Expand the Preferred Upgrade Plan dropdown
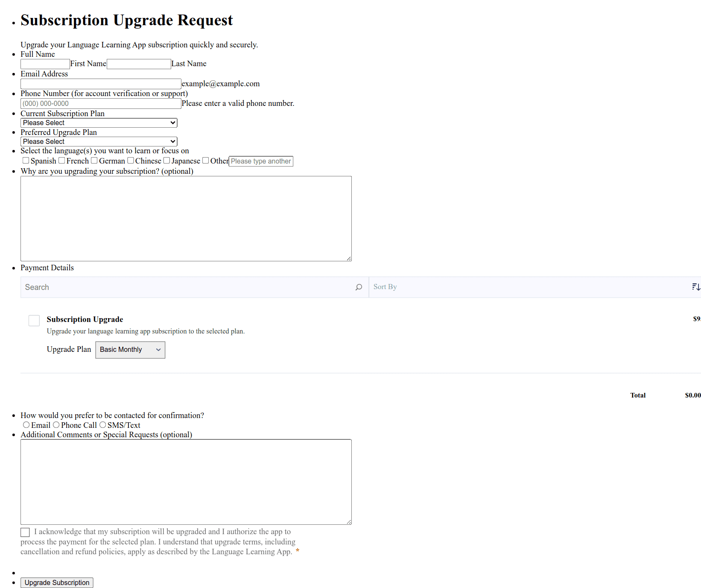 (x=99, y=141)
